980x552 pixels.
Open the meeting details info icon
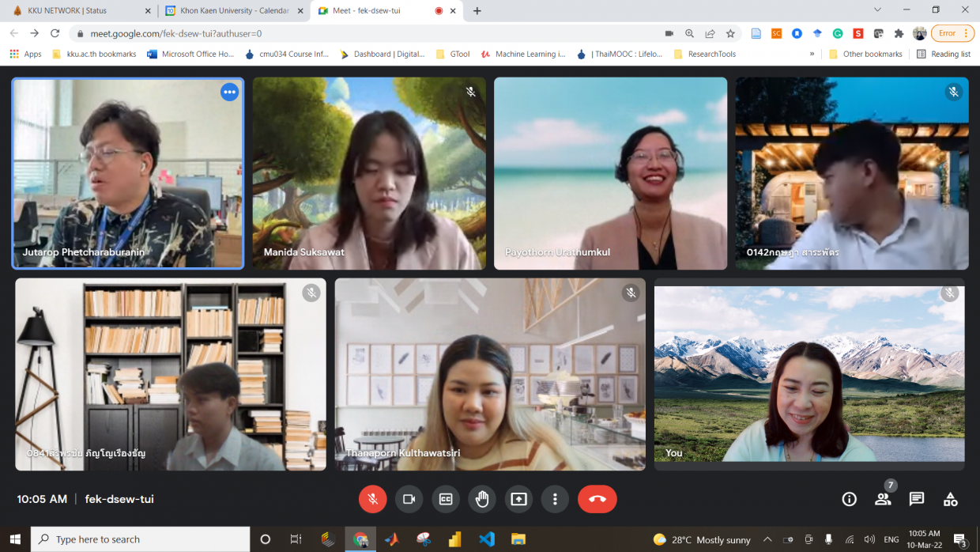click(x=849, y=499)
